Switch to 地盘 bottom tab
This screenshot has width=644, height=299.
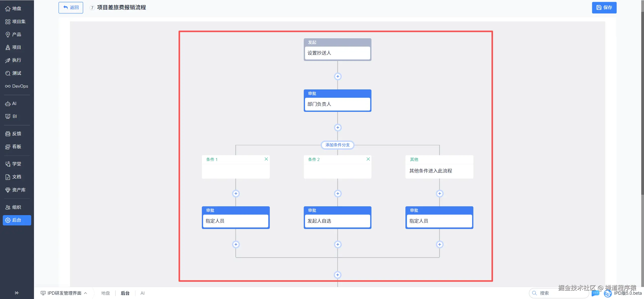[x=105, y=293]
